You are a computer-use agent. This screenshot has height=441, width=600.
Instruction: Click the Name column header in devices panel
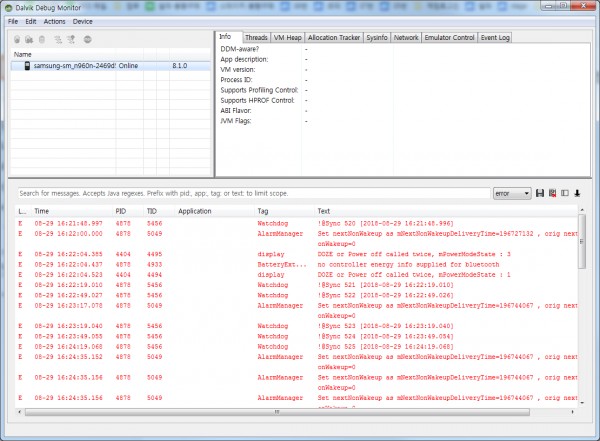23,54
